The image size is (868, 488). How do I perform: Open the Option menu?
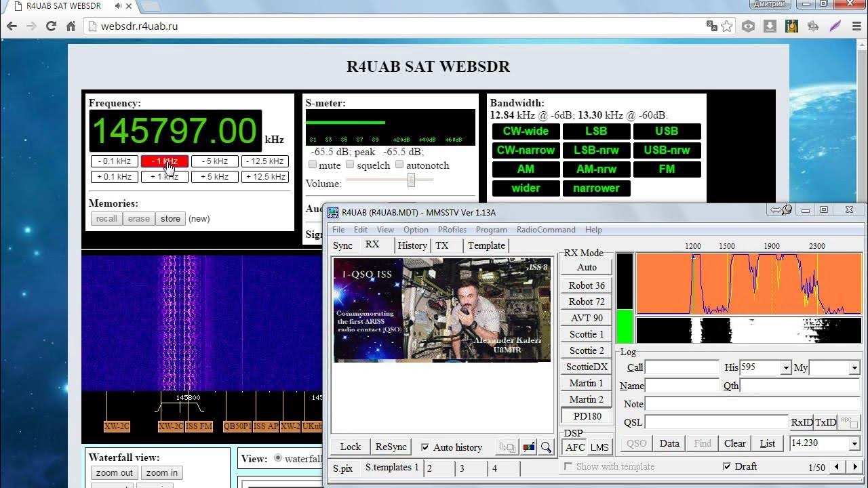tap(416, 230)
